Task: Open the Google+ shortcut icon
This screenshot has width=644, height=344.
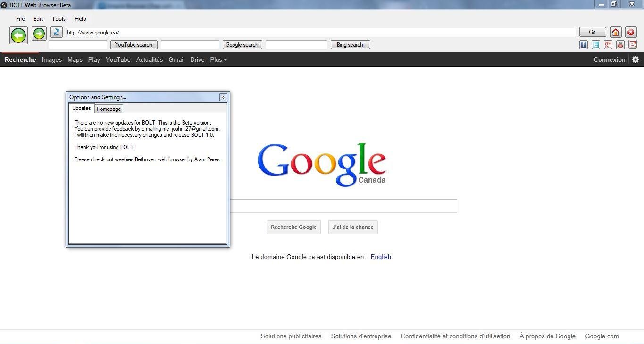Action: [x=608, y=45]
